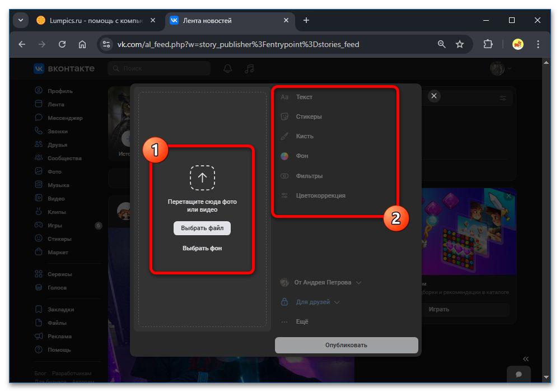The height and width of the screenshot is (392, 560).
Task: Bookmark this page with the star icon
Action: pos(460,44)
